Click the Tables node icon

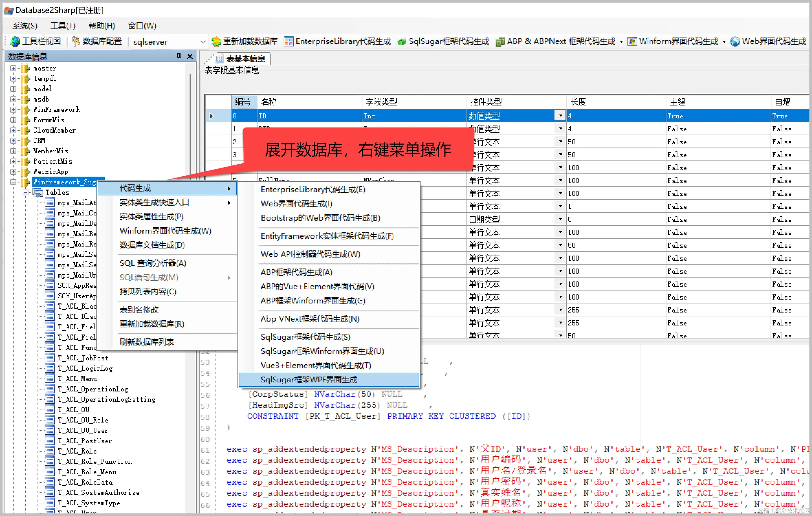point(38,192)
